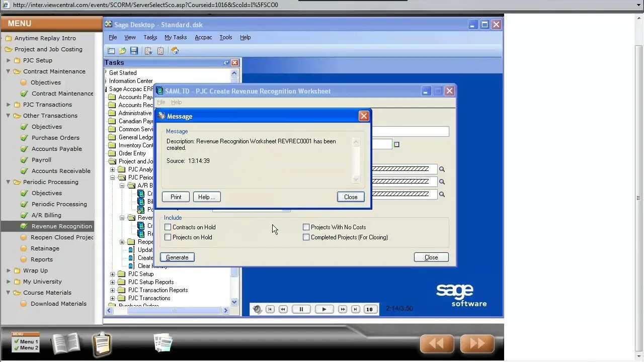Click the Generate button
This screenshot has height=362, width=644.
tap(177, 257)
